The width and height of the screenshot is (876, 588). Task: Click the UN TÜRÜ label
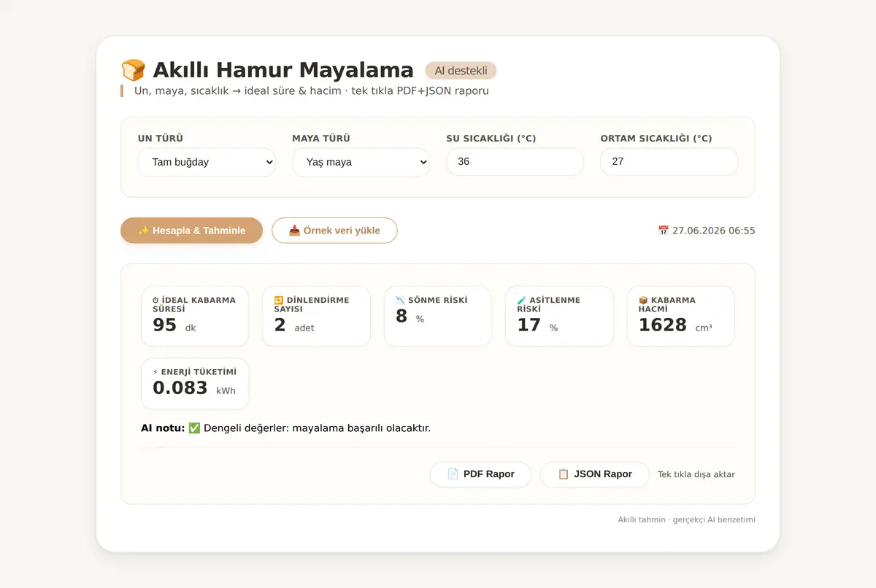click(161, 139)
